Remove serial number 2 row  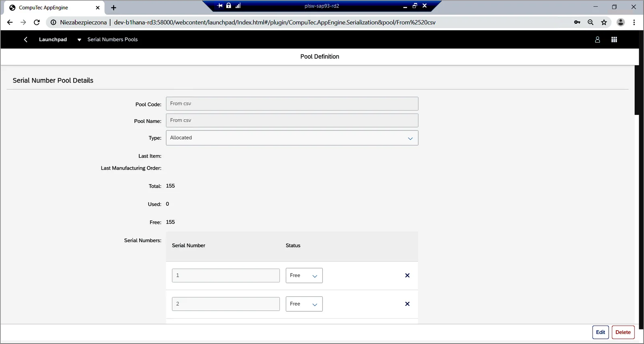click(407, 304)
